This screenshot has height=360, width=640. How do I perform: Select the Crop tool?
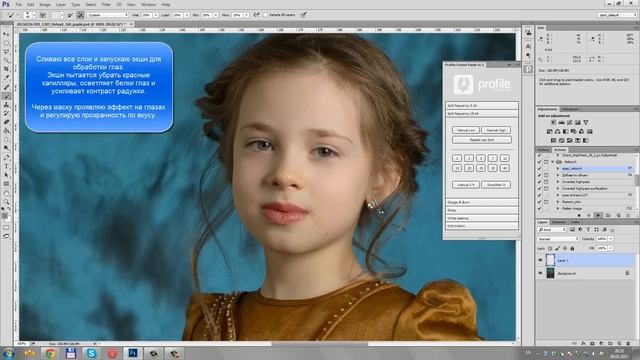tap(6, 69)
